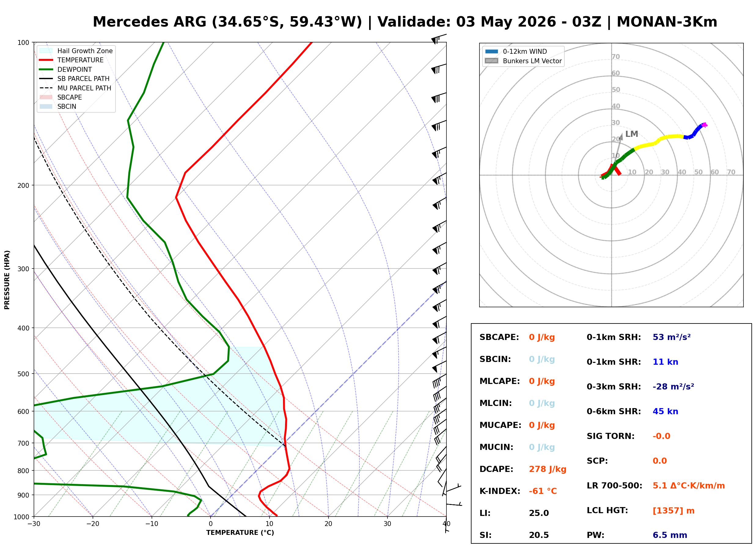Click the TEMPERATURE (°C) axis label

coord(240,533)
